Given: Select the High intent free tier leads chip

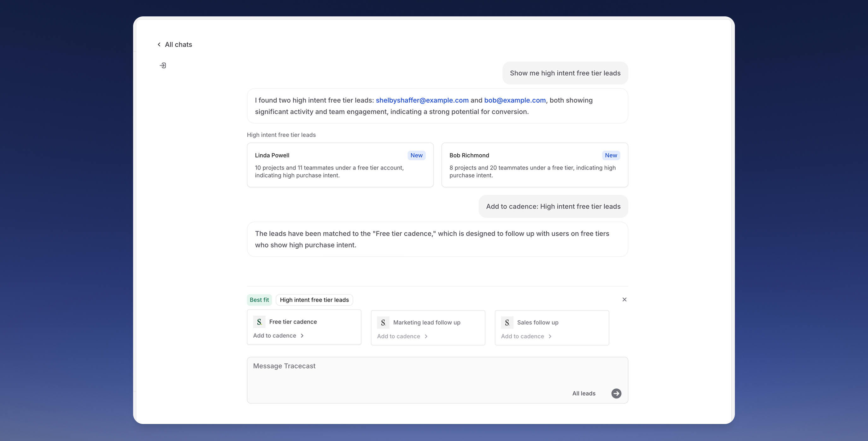Looking at the screenshot, I should (314, 300).
